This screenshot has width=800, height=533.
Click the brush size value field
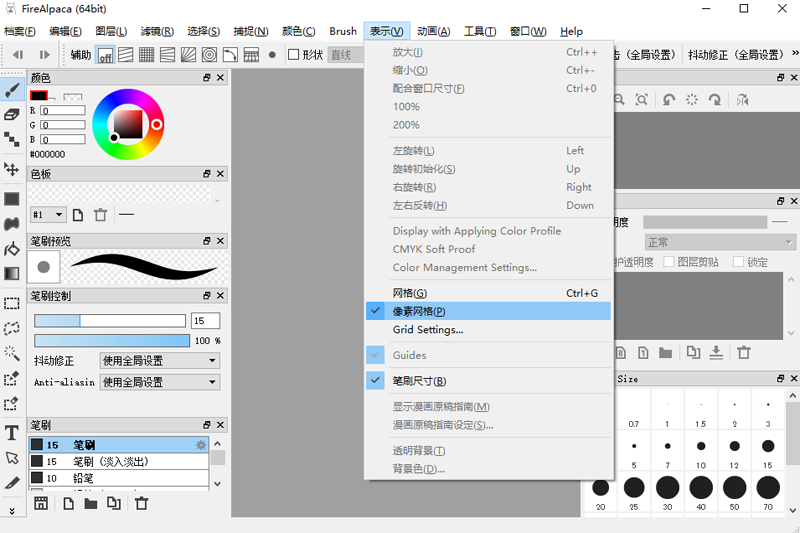205,321
